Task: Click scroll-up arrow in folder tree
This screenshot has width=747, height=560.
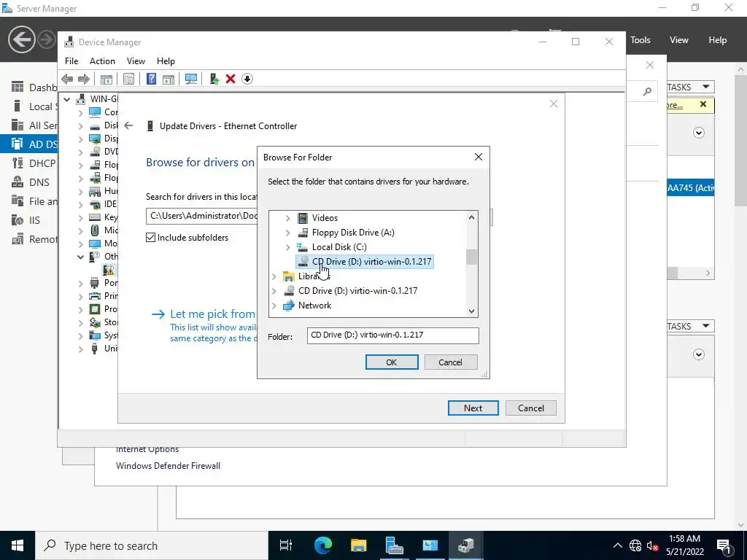Action: pos(472,217)
